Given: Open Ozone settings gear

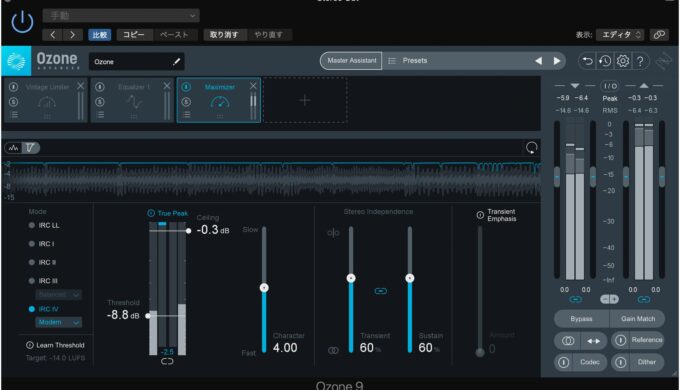Looking at the screenshot, I should [623, 61].
